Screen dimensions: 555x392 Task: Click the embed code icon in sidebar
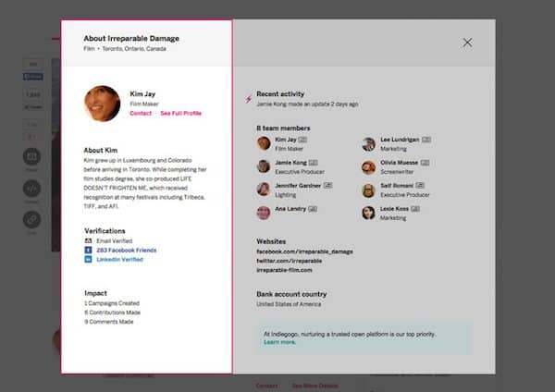31,189
